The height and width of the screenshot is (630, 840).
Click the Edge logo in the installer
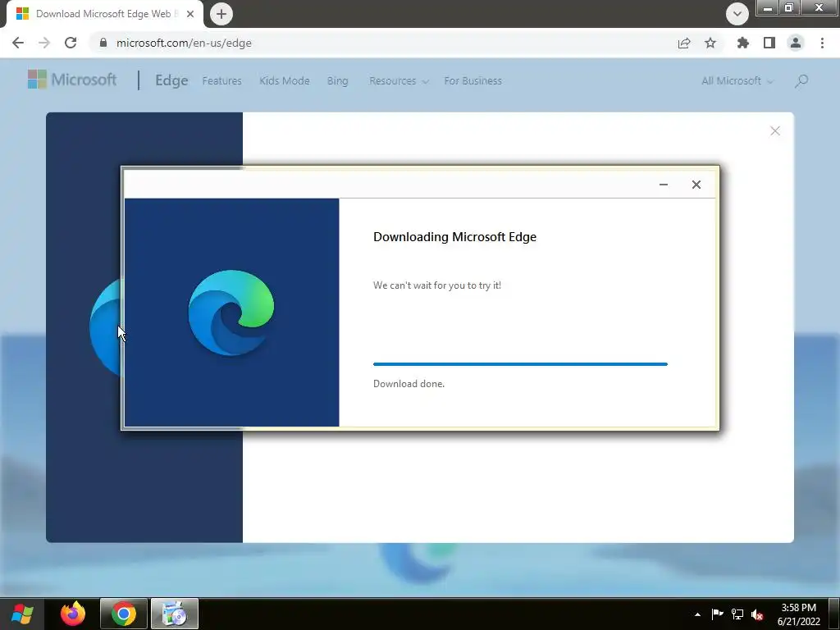(231, 313)
